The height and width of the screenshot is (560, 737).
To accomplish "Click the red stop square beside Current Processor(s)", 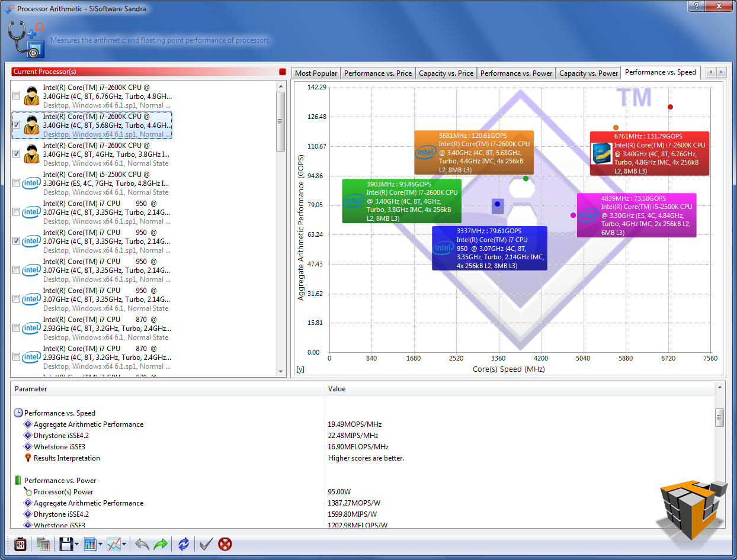I will pos(282,72).
